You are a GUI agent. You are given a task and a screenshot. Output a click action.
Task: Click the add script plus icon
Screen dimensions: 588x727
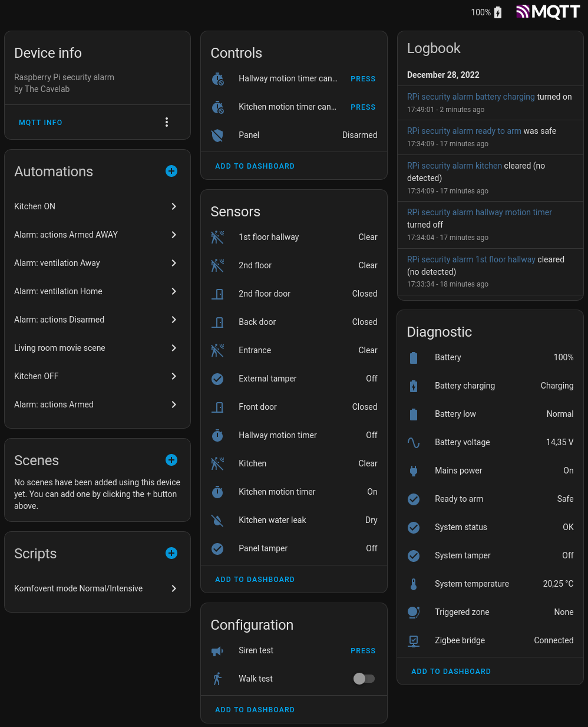tap(171, 553)
